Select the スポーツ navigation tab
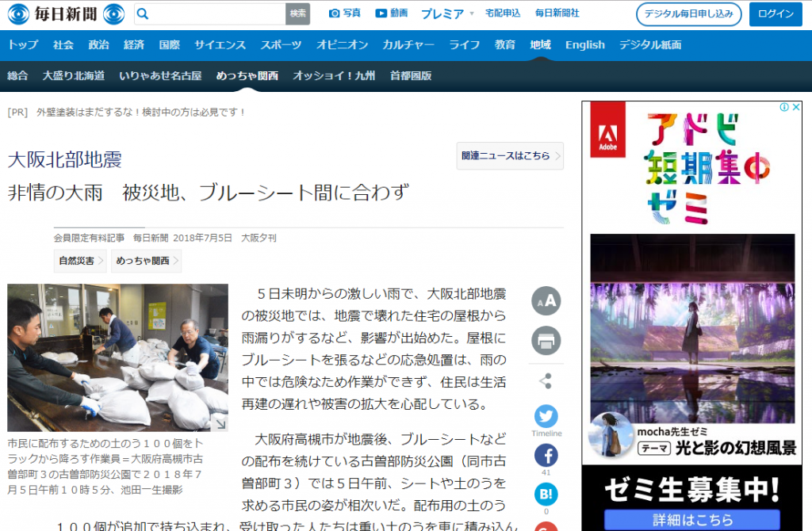 pos(281,45)
